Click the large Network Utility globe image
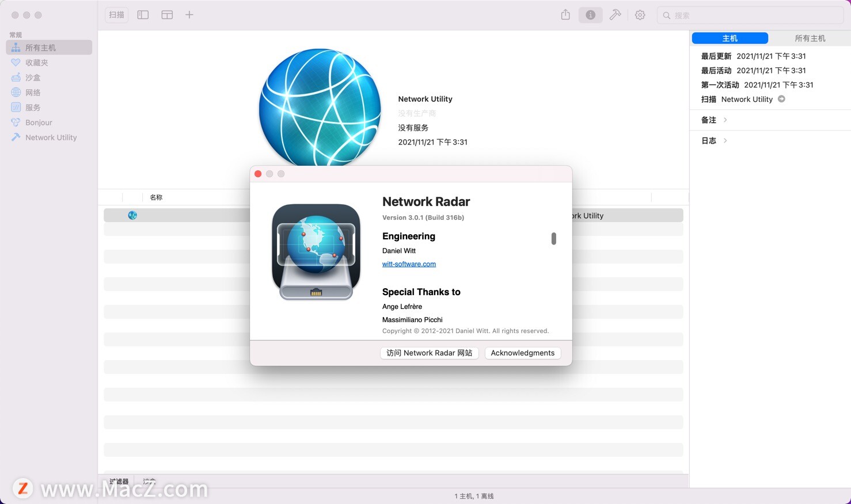Image resolution: width=851 pixels, height=504 pixels. (x=320, y=108)
